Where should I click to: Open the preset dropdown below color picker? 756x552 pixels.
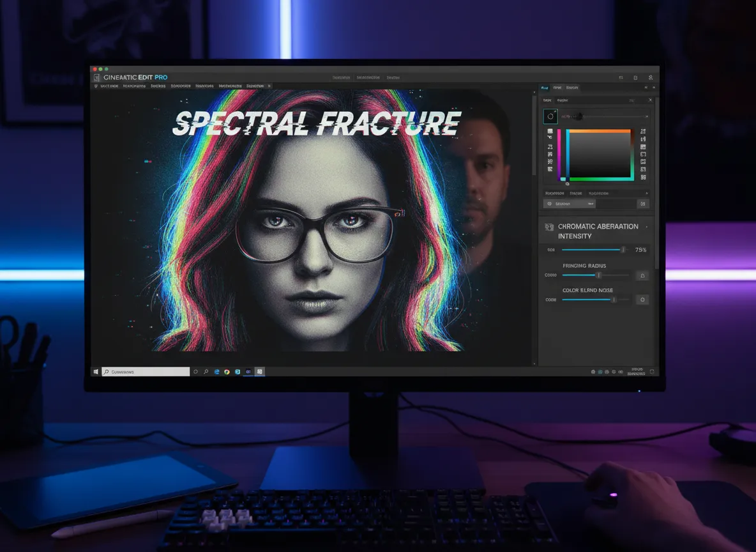point(569,204)
